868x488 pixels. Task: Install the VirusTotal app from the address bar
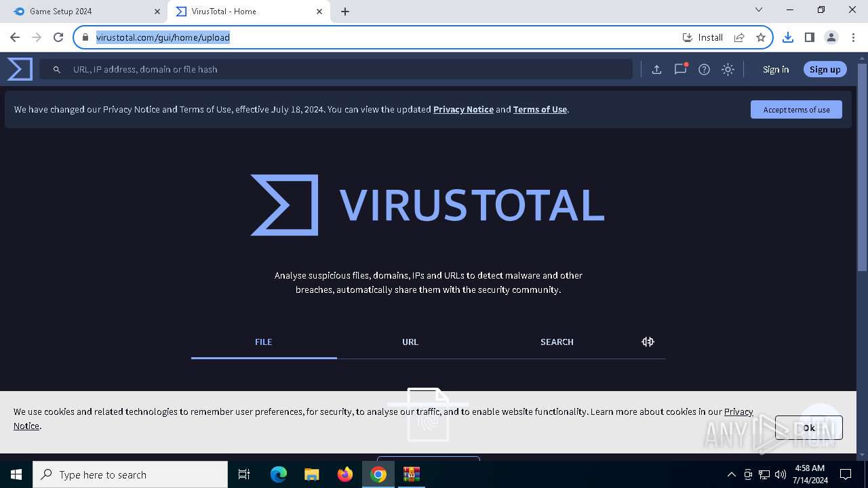[x=703, y=37]
